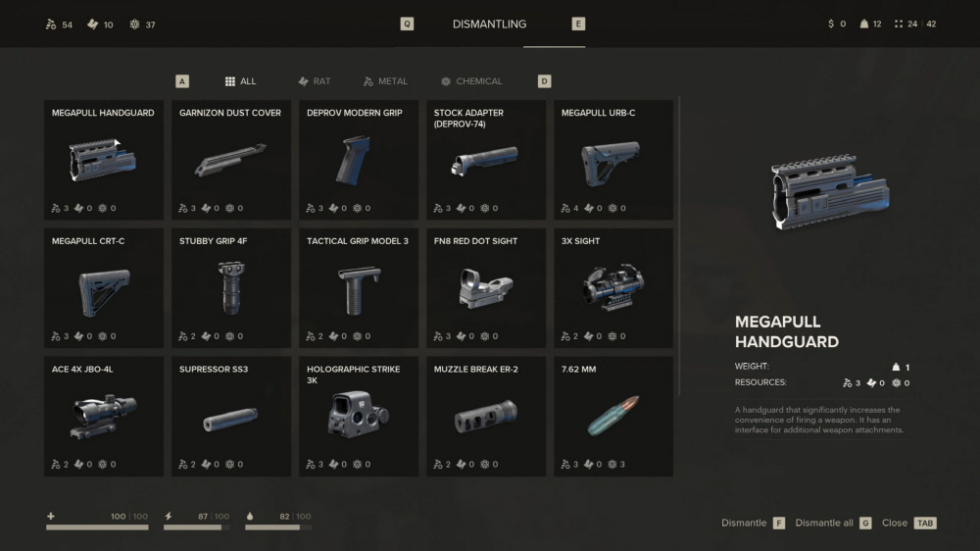The width and height of the screenshot is (980, 551).
Task: Select the Stubby Grip 4F icon
Action: coord(230,288)
